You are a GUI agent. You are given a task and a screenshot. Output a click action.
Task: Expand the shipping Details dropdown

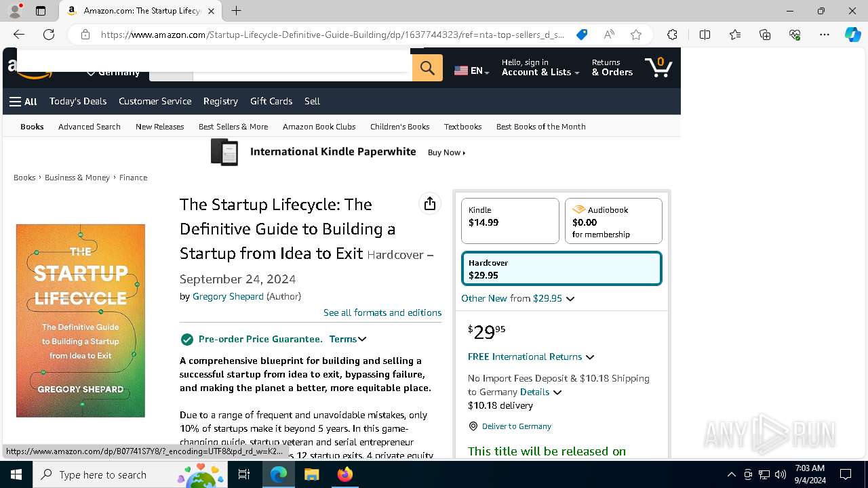541,392
